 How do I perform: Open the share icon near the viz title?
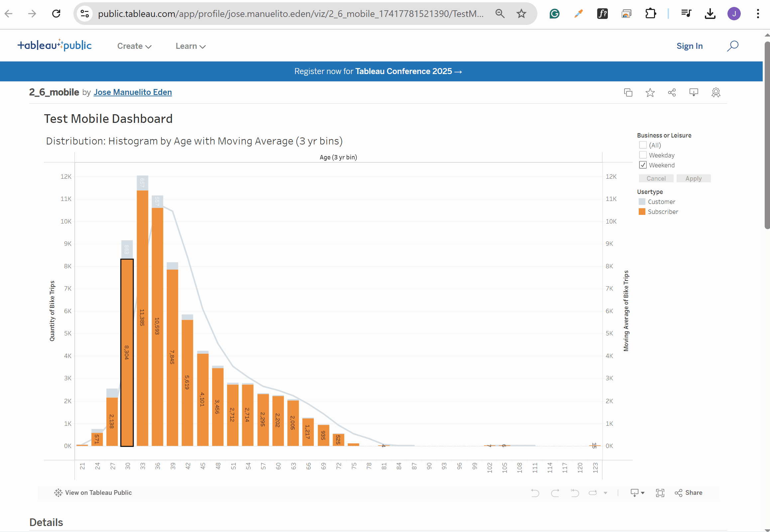click(672, 92)
